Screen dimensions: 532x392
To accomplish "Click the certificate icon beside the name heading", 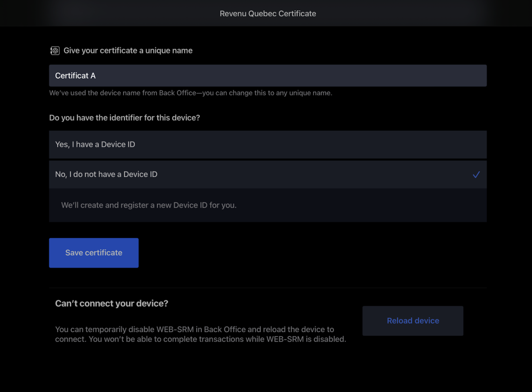I will [55, 51].
